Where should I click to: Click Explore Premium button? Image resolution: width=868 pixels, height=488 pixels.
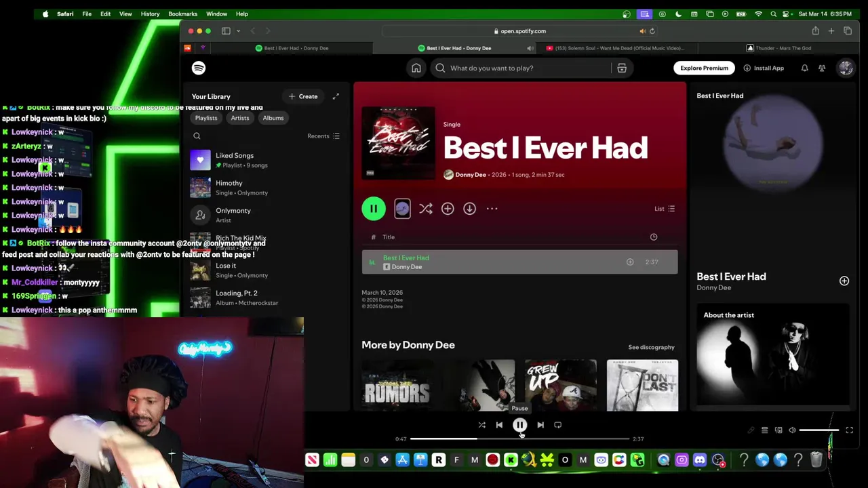pyautogui.click(x=704, y=68)
